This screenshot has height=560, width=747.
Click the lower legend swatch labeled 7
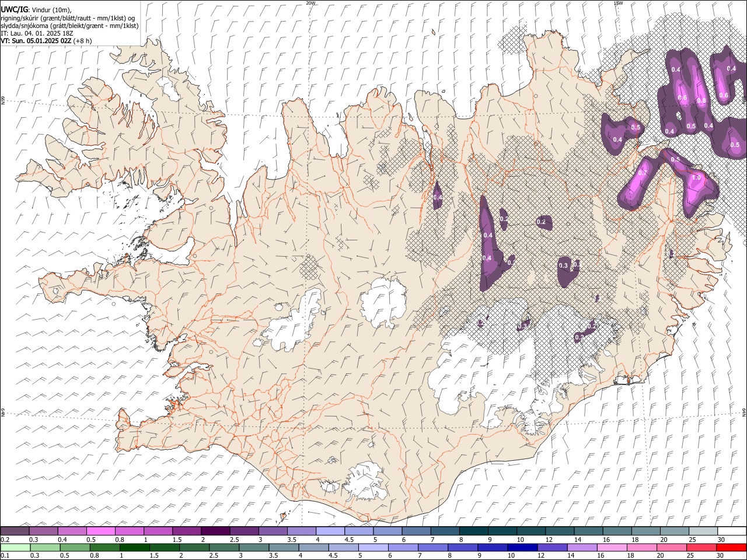tap(433, 547)
